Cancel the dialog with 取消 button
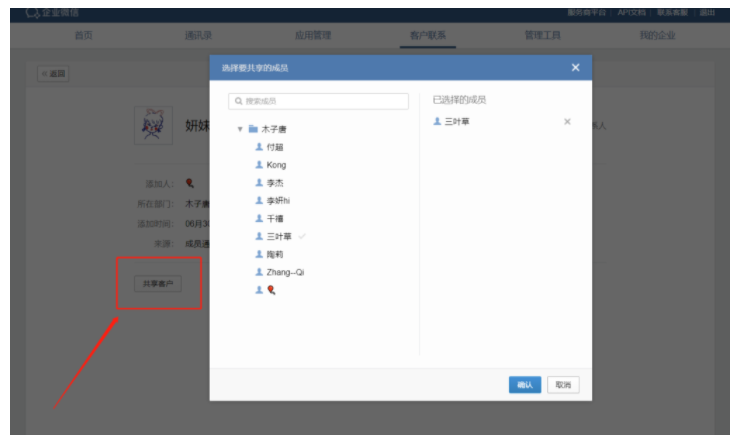 pyautogui.click(x=563, y=385)
